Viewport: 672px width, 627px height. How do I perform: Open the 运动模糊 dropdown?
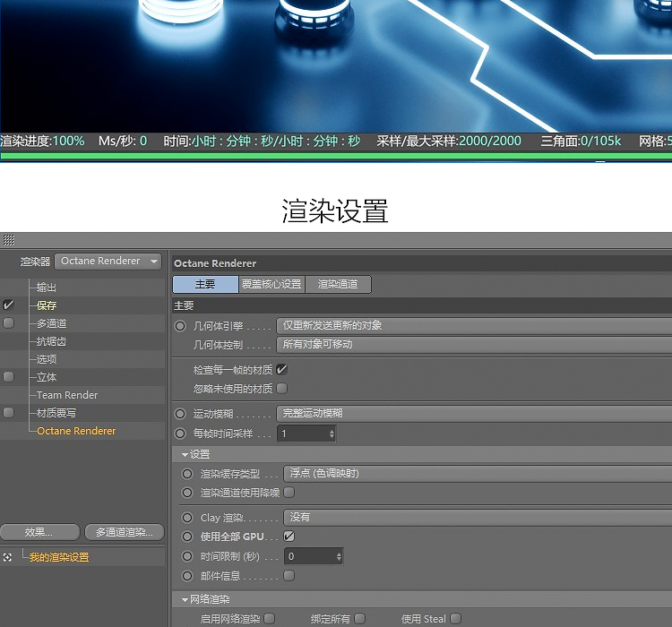(x=474, y=414)
